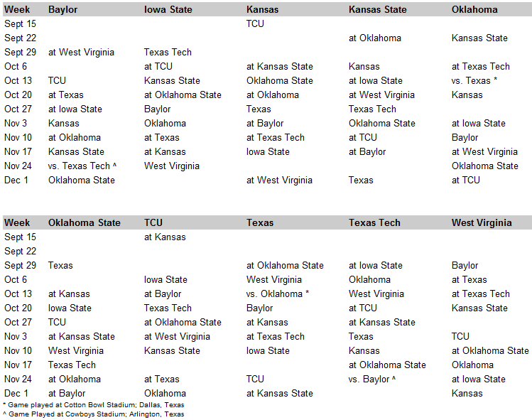532x420 pixels.
Task: Select the Cowboys Stadium footnote
Action: [94, 414]
